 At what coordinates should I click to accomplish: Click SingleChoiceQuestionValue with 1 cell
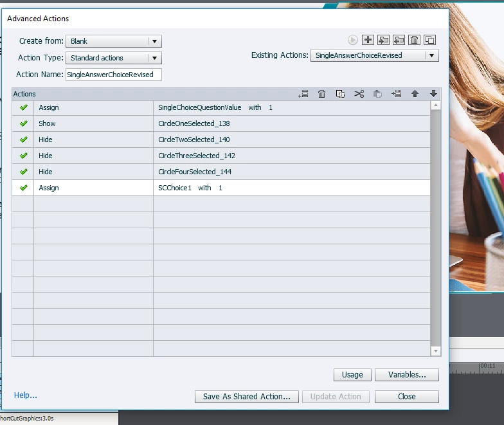click(x=292, y=107)
